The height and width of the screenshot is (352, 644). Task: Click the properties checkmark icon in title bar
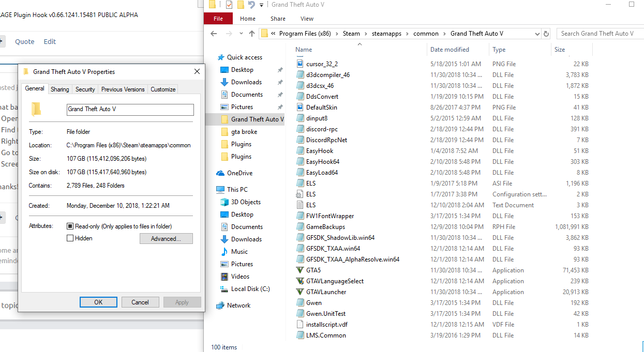click(x=229, y=5)
